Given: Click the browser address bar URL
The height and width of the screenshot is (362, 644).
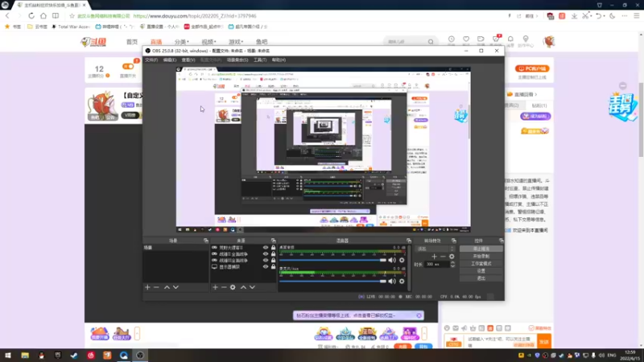Looking at the screenshot, I should click(x=195, y=16).
